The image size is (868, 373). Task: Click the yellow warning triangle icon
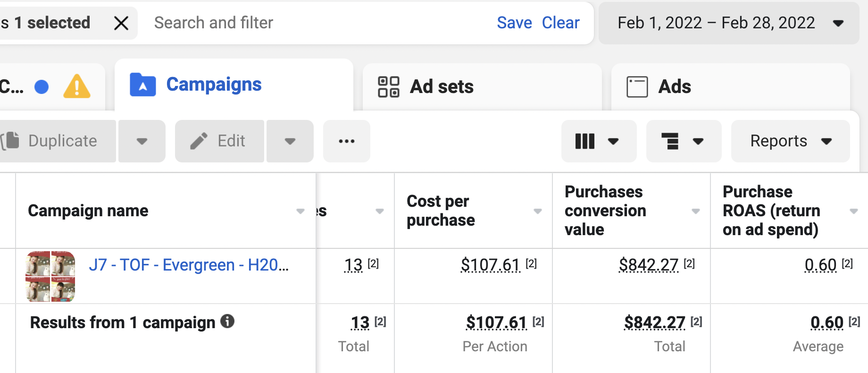[x=77, y=87]
